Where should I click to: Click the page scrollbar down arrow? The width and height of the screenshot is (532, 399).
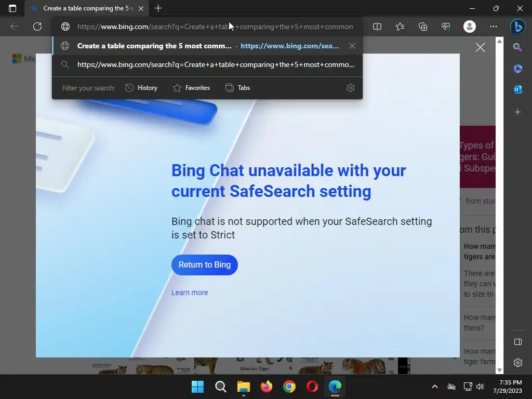(499, 370)
